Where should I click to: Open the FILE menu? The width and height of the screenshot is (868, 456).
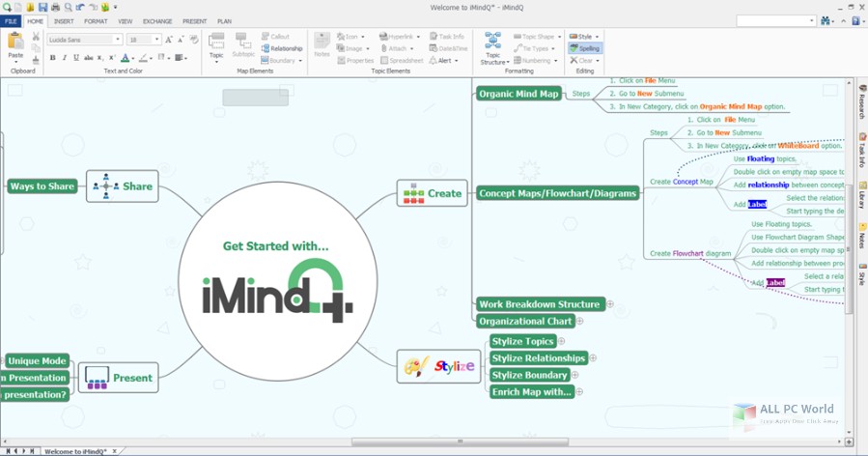tap(11, 21)
